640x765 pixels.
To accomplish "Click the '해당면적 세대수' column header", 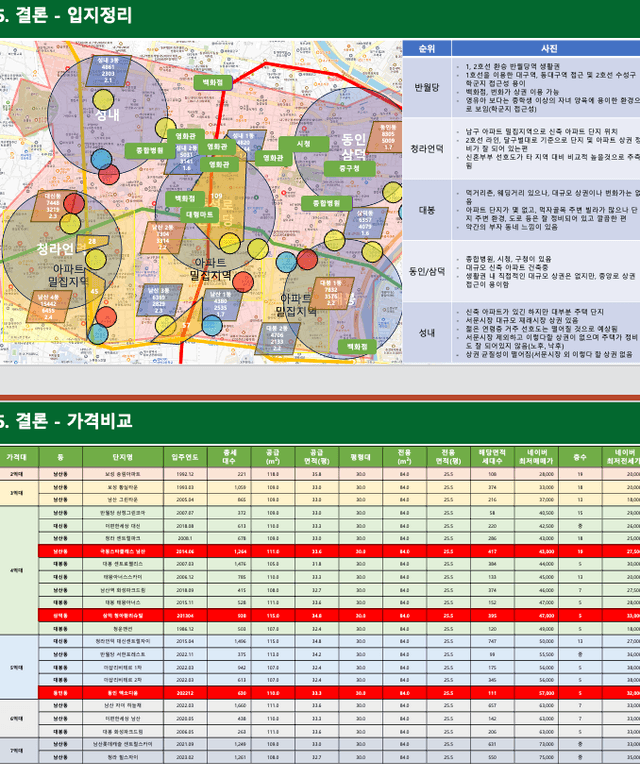I will coord(492,457).
